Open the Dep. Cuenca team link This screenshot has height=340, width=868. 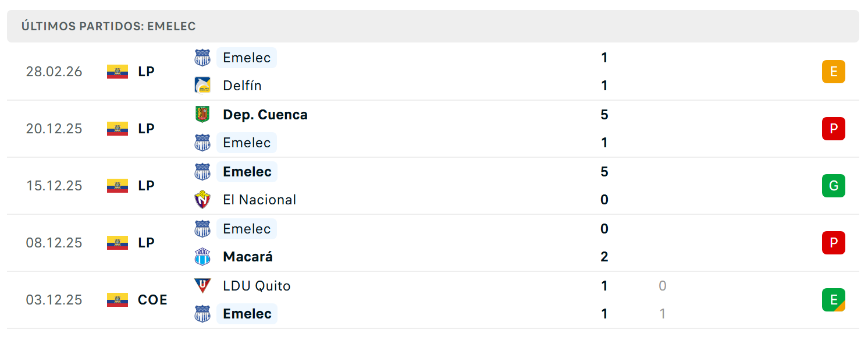265,115
